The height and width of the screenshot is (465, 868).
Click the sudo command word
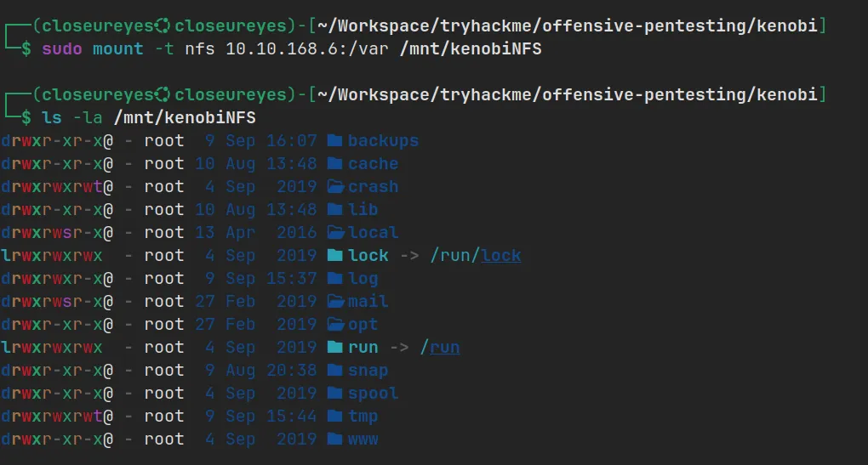(x=62, y=49)
